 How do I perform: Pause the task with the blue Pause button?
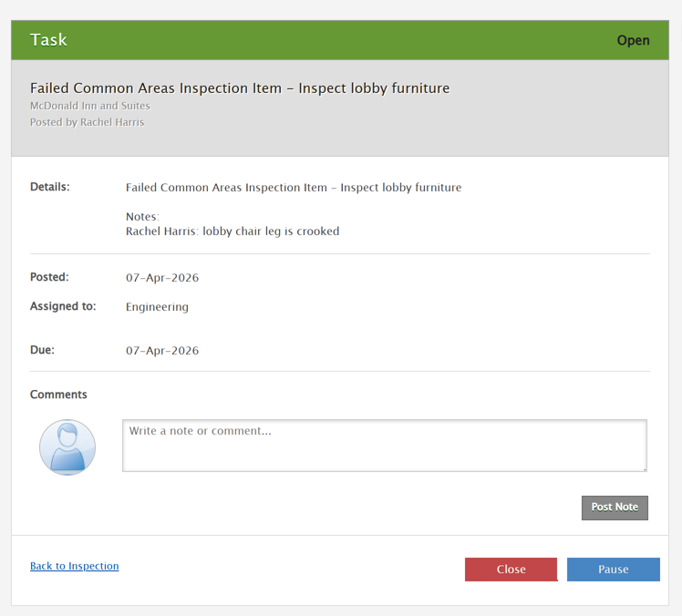click(613, 570)
